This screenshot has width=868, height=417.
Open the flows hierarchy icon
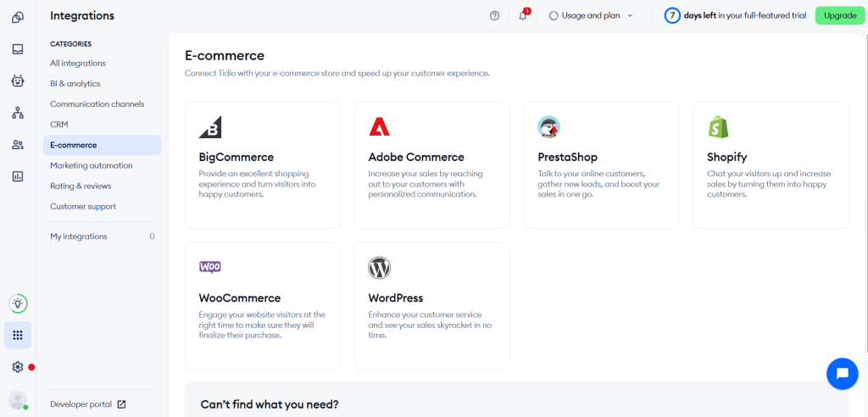tap(18, 113)
